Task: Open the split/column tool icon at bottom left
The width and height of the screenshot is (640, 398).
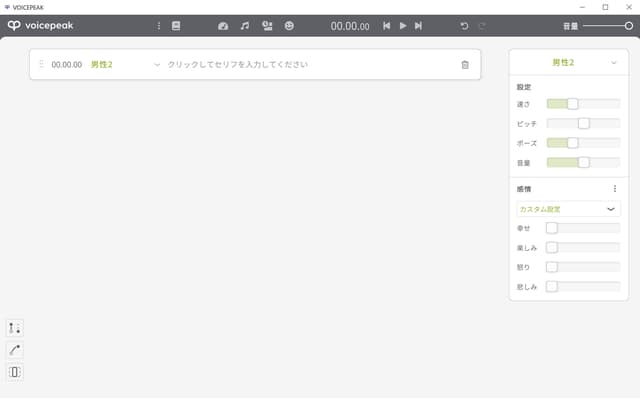Action: (15, 372)
